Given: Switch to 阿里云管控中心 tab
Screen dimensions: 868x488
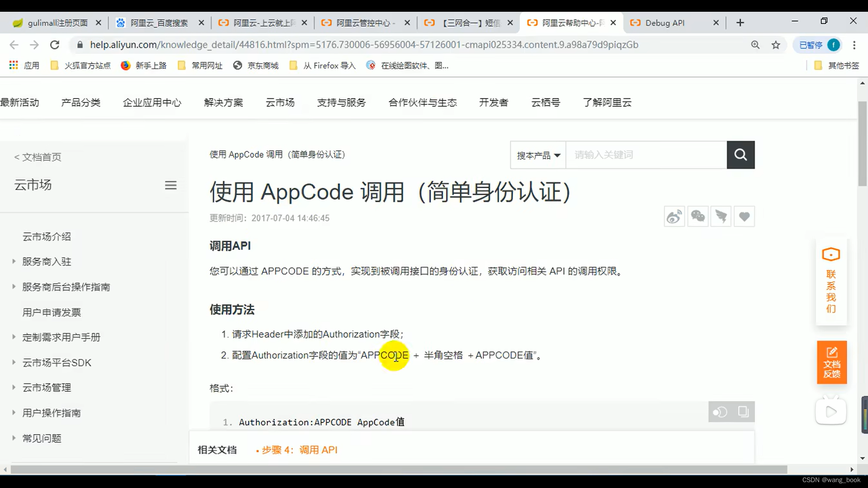Looking at the screenshot, I should click(x=365, y=23).
